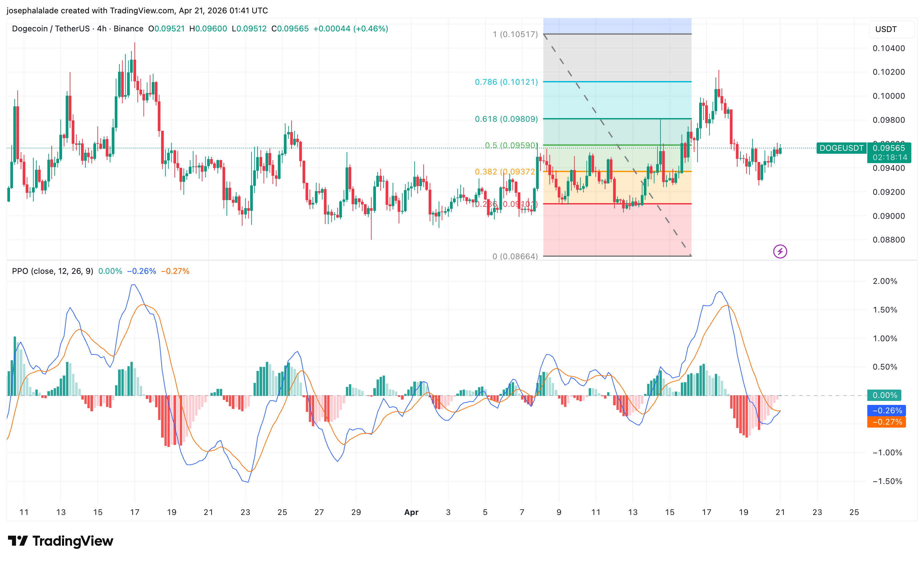Select the 0.618 (0.09809) Fibonacci level label
Screen dimensions: 924x561
pos(506,119)
